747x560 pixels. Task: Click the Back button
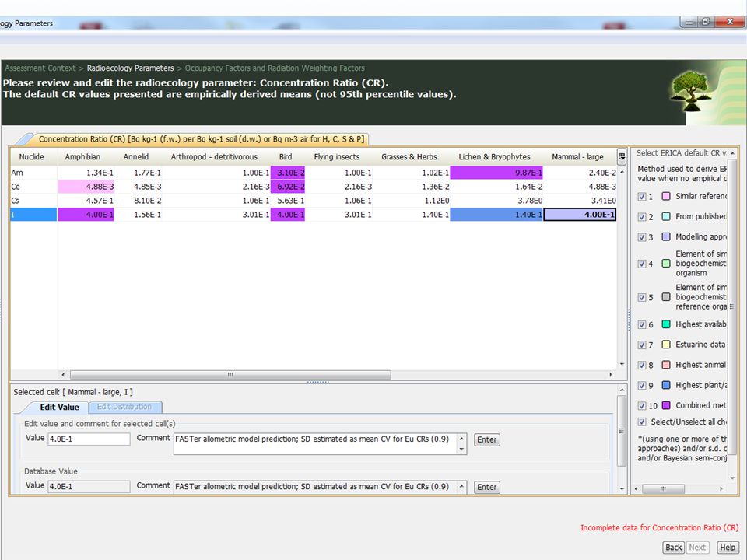coord(673,548)
